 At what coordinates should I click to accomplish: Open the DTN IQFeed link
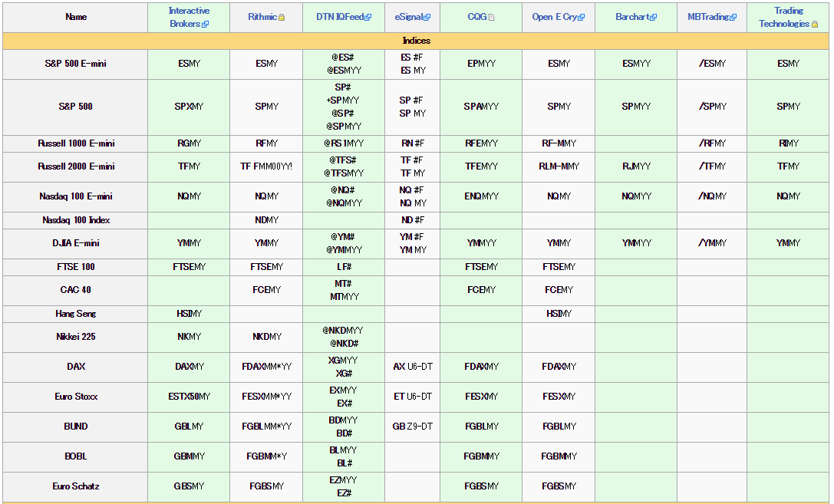tap(339, 17)
